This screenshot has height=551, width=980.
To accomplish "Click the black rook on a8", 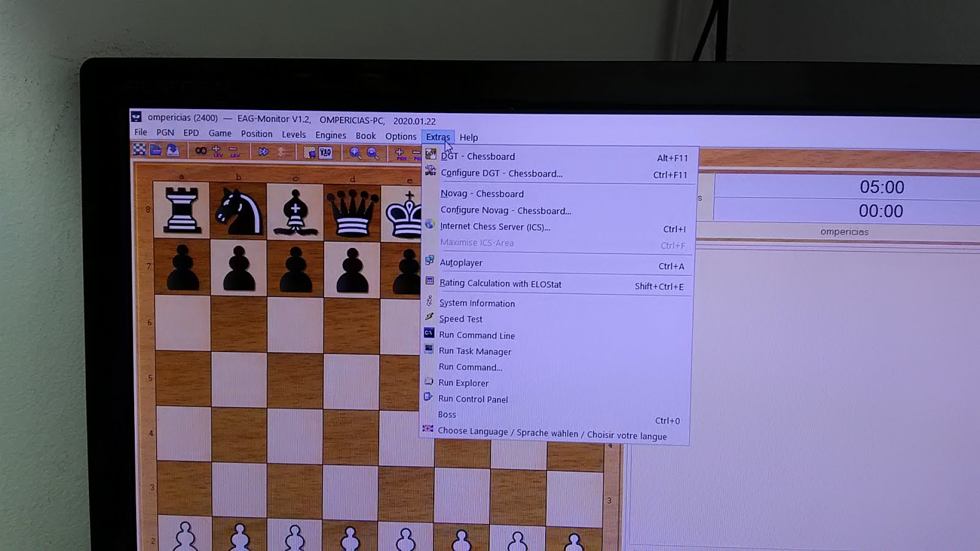I will (182, 210).
